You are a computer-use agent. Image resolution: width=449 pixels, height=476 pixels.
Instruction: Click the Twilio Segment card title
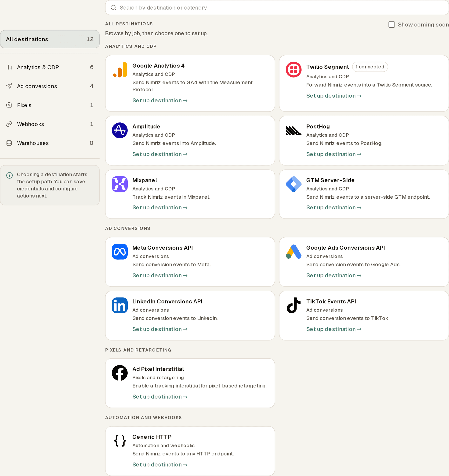click(x=327, y=67)
